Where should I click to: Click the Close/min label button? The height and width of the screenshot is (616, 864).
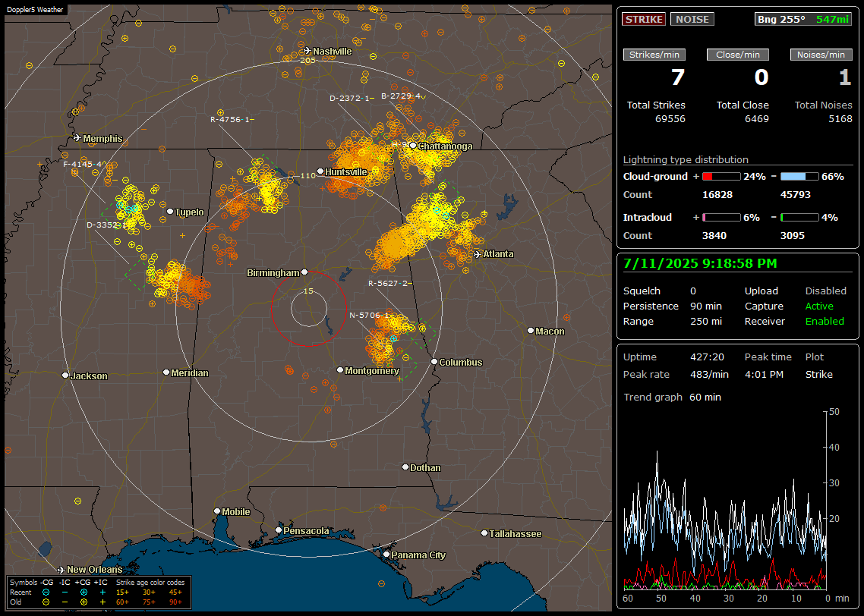click(x=738, y=55)
